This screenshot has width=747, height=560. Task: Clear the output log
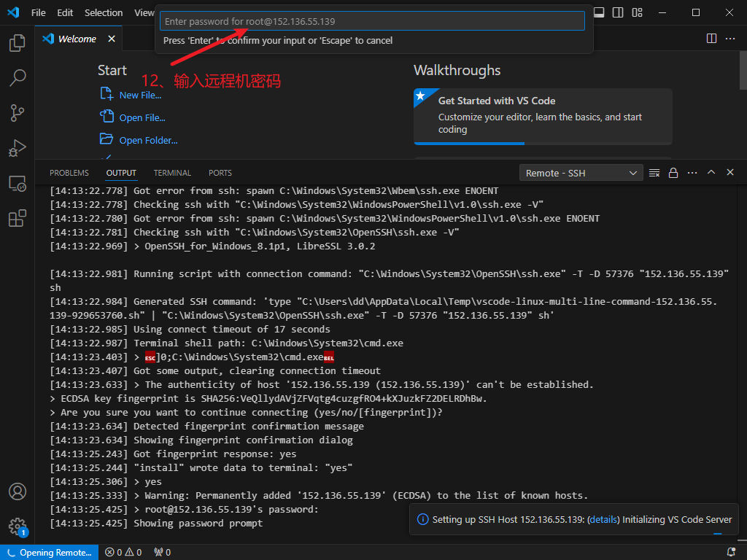[654, 173]
